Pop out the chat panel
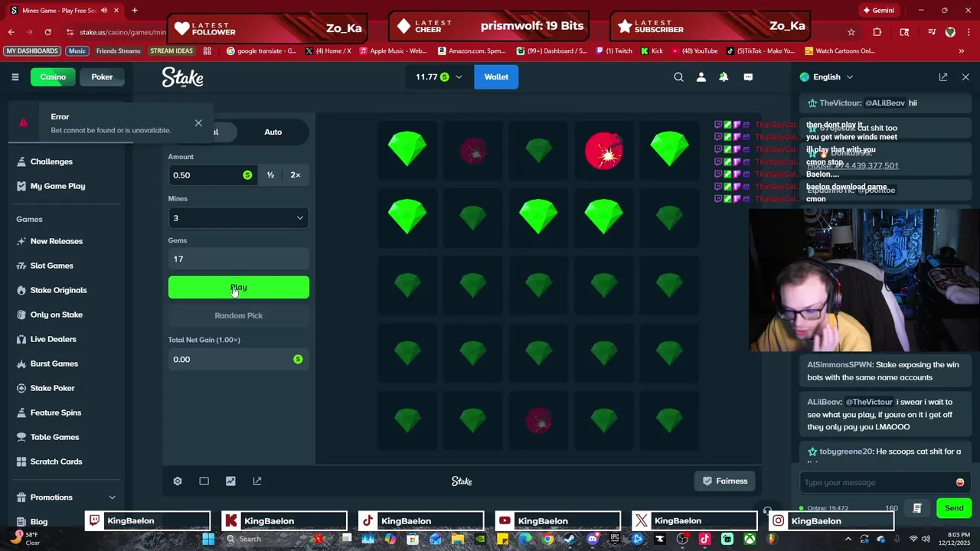 click(x=943, y=77)
